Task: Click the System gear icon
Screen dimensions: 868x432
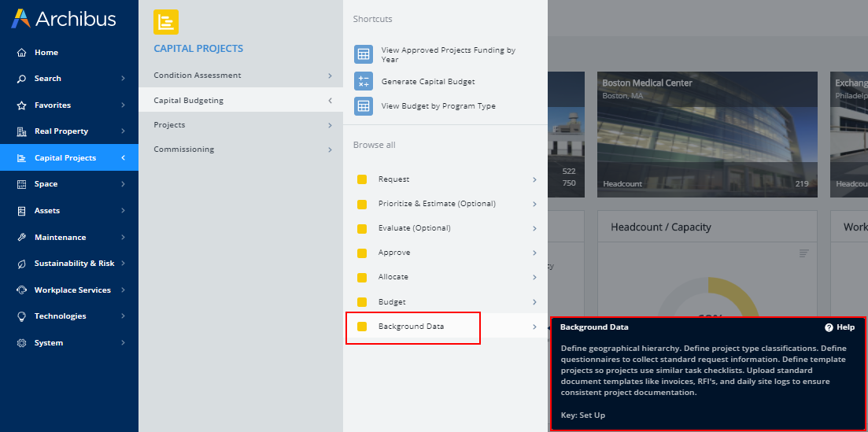Action: 21,343
